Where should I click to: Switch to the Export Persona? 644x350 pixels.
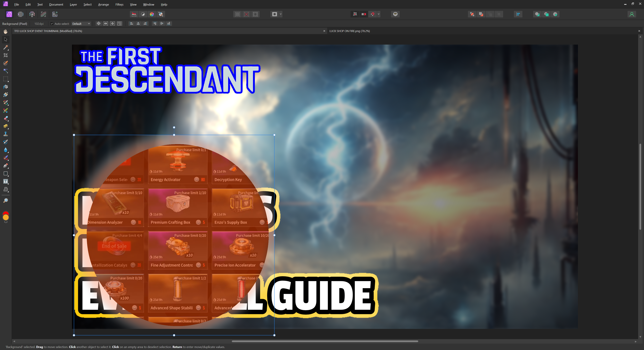click(55, 14)
